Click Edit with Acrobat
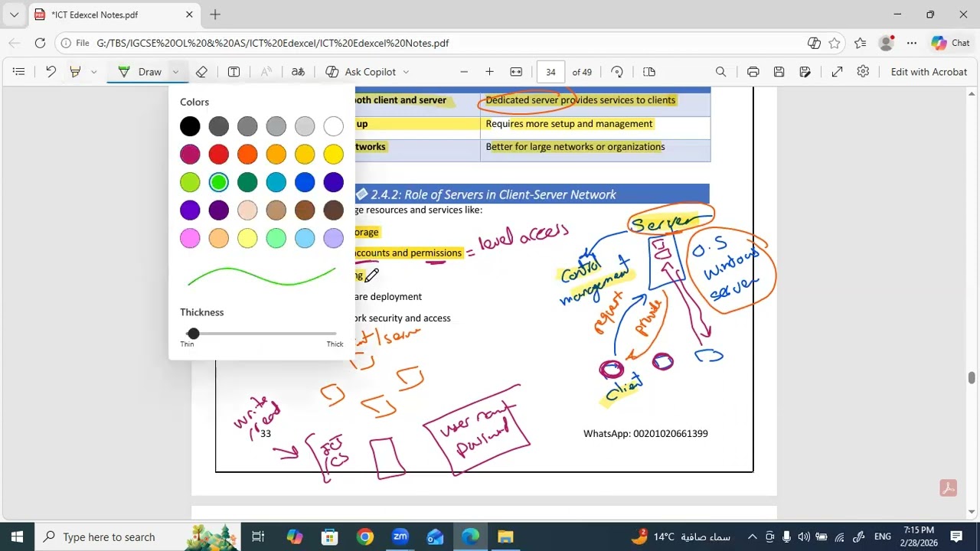Viewport: 980px width, 551px height. tap(929, 72)
